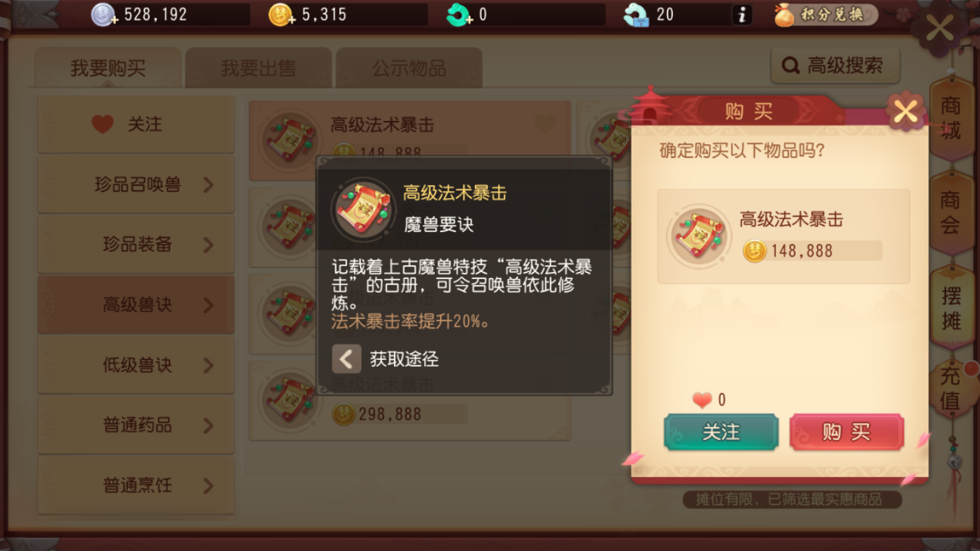This screenshot has height=551, width=980.
Task: Click the 298,888 listing scroll icon
Action: (x=290, y=399)
